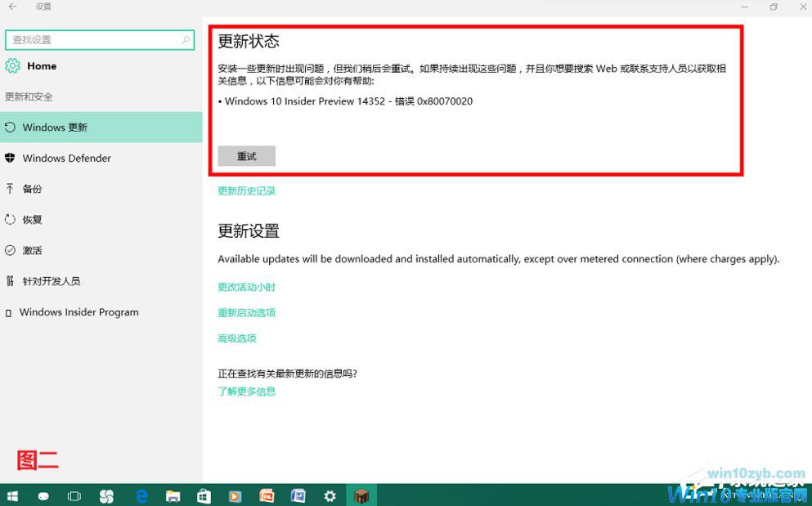Open 高级选项 advanced options

236,338
